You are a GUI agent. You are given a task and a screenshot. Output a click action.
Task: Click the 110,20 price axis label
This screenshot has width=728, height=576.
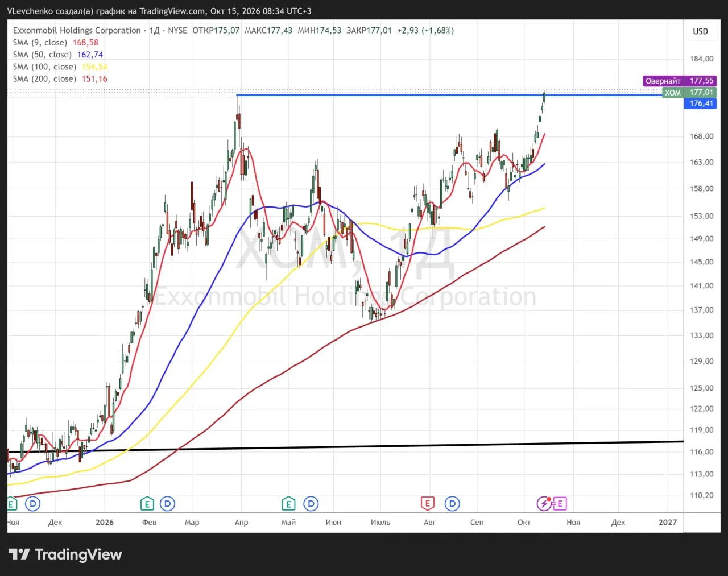(701, 495)
